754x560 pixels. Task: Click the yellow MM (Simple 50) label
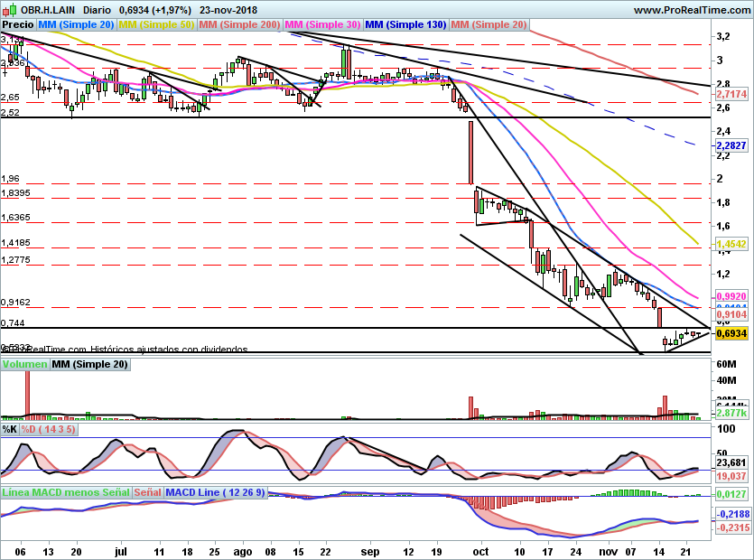(156, 23)
